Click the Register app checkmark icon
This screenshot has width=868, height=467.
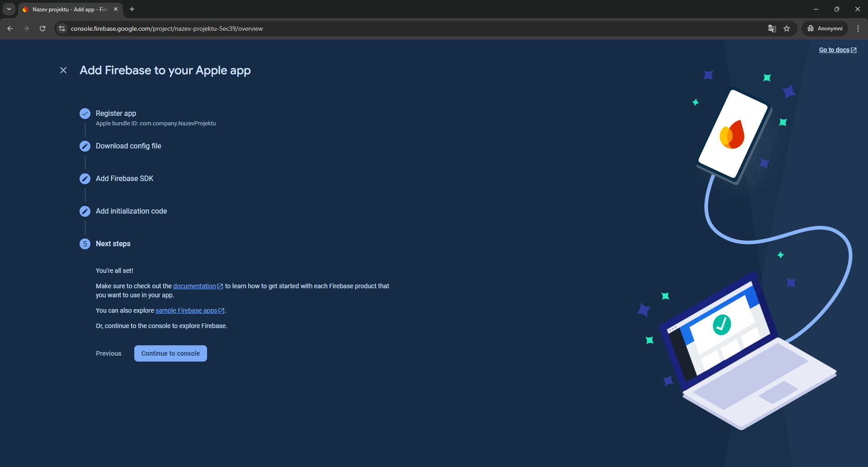85,114
